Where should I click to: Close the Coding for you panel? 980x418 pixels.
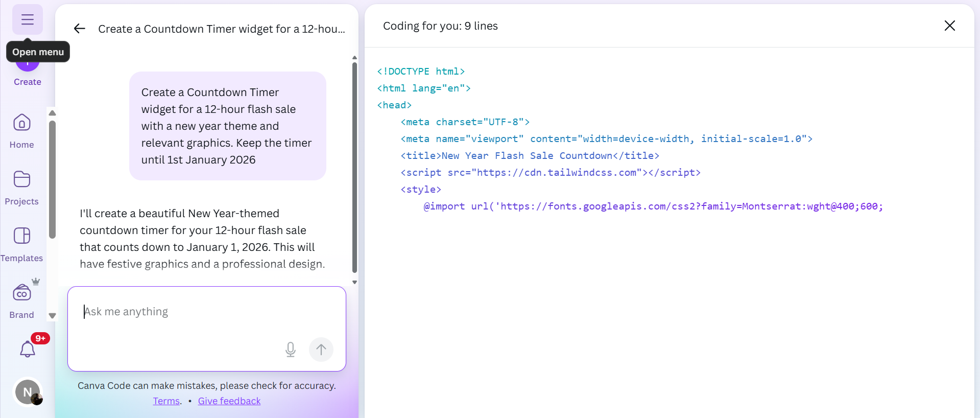click(949, 26)
